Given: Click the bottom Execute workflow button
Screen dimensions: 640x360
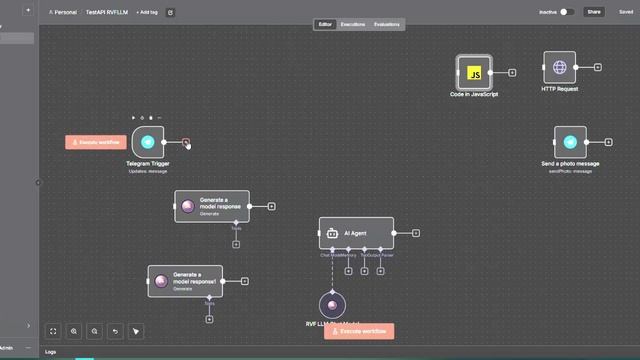Looking at the screenshot, I should pyautogui.click(x=359, y=331).
